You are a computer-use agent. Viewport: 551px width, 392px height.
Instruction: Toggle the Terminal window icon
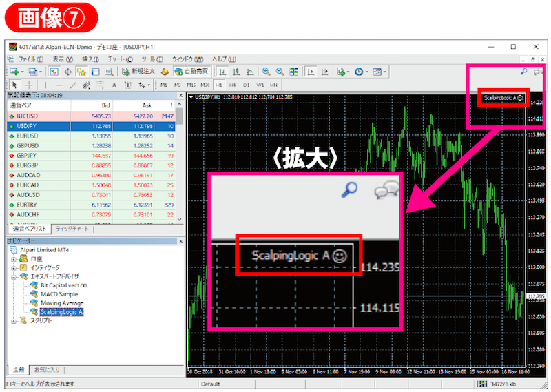[95, 72]
